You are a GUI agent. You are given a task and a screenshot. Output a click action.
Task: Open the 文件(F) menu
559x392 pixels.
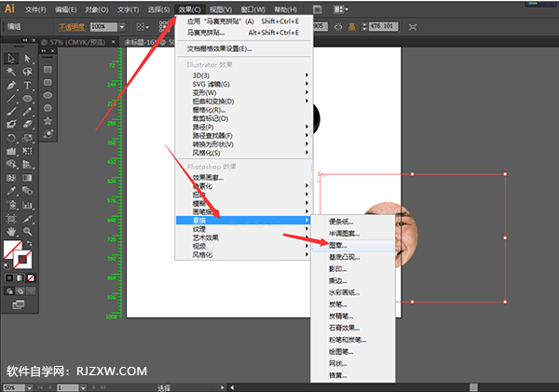[35, 9]
